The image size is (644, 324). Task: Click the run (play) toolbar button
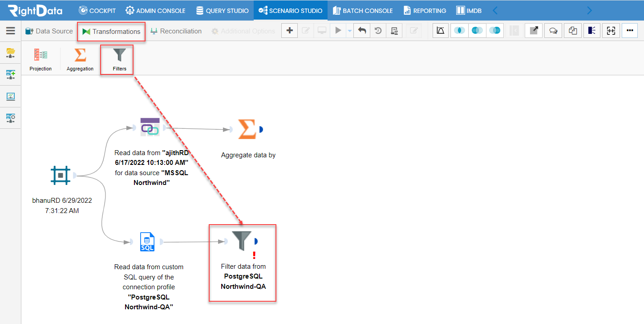(338, 31)
